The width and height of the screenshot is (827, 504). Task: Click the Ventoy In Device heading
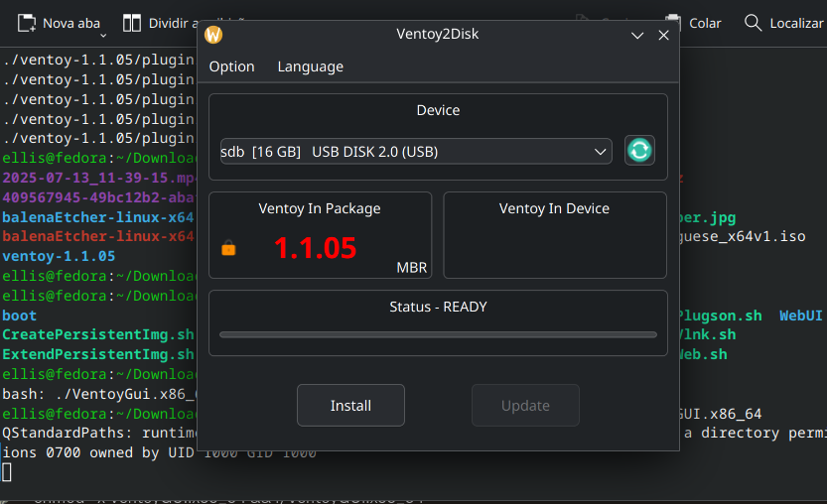coord(554,208)
